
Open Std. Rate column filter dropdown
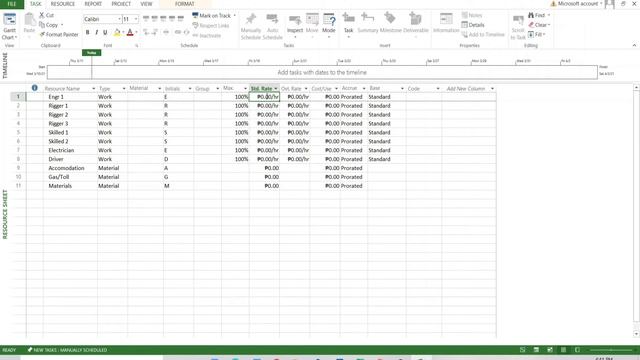[276, 89]
